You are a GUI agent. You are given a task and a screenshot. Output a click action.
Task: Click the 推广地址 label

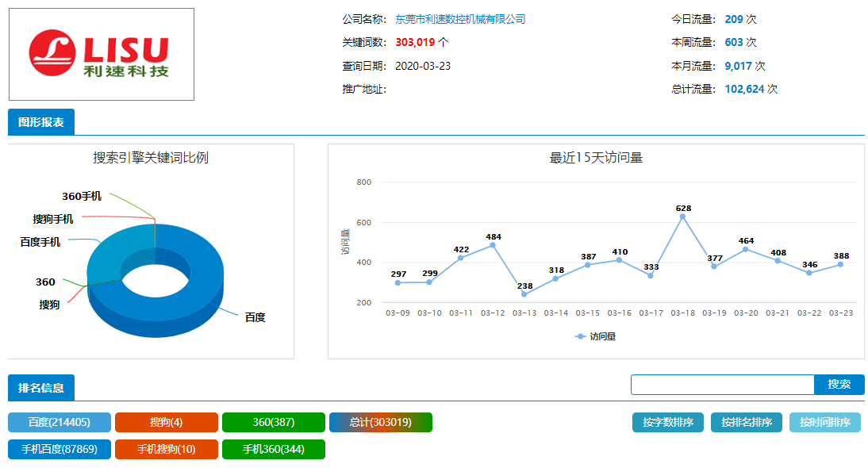pos(363,89)
